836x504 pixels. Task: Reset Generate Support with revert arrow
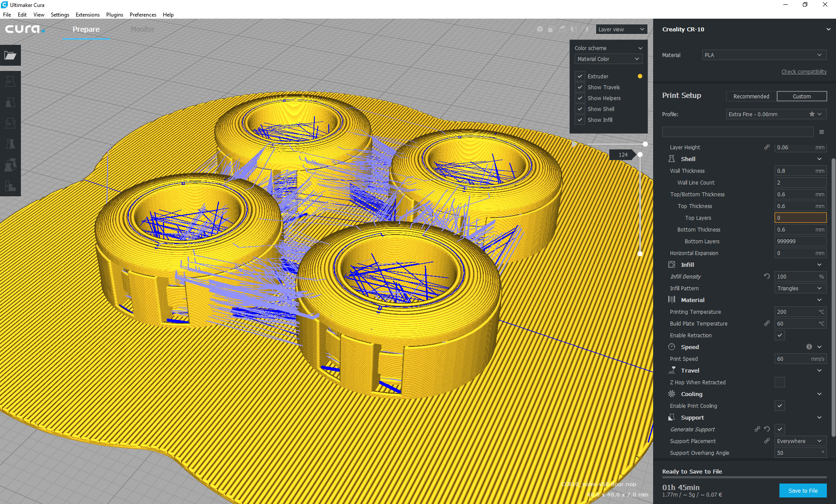pyautogui.click(x=767, y=429)
